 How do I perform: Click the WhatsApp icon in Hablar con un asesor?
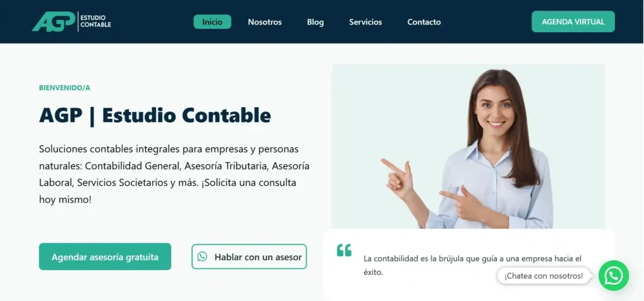pyautogui.click(x=202, y=256)
